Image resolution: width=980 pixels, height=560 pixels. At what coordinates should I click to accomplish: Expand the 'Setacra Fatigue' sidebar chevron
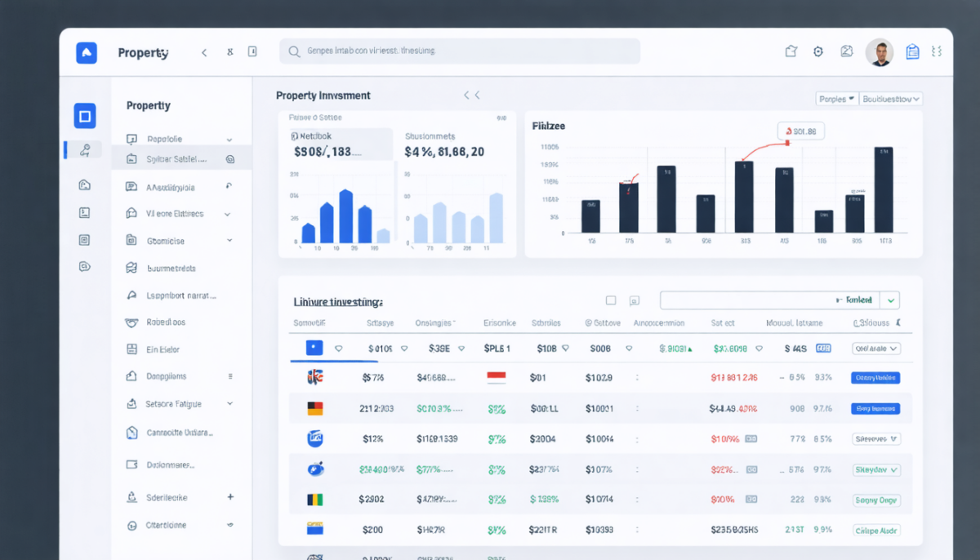click(x=229, y=403)
